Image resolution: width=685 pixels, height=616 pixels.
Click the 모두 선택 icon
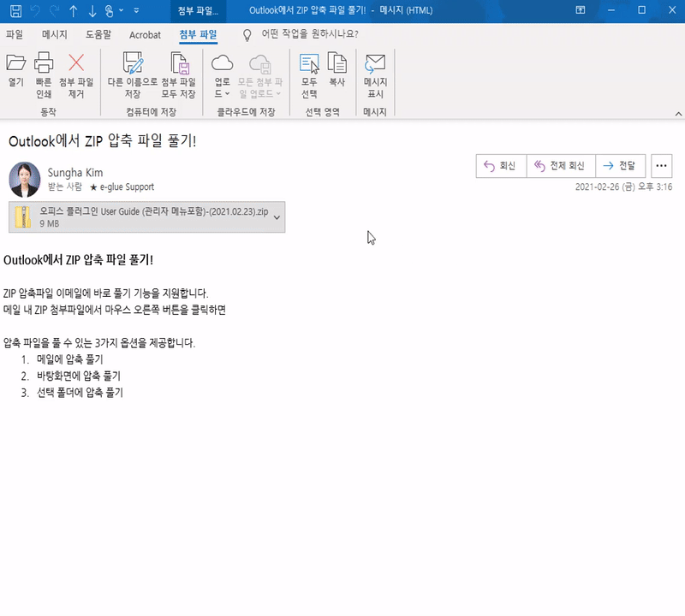[309, 75]
